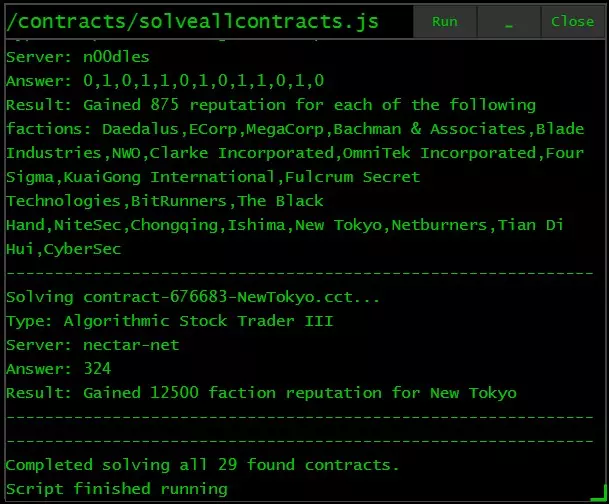Click the 'Completed solving all 29 found contracts' line
This screenshot has width=609, height=504.
203,465
